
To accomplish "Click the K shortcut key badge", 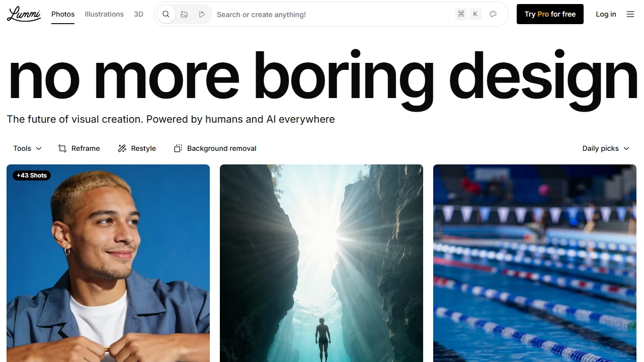I will 475,15.
